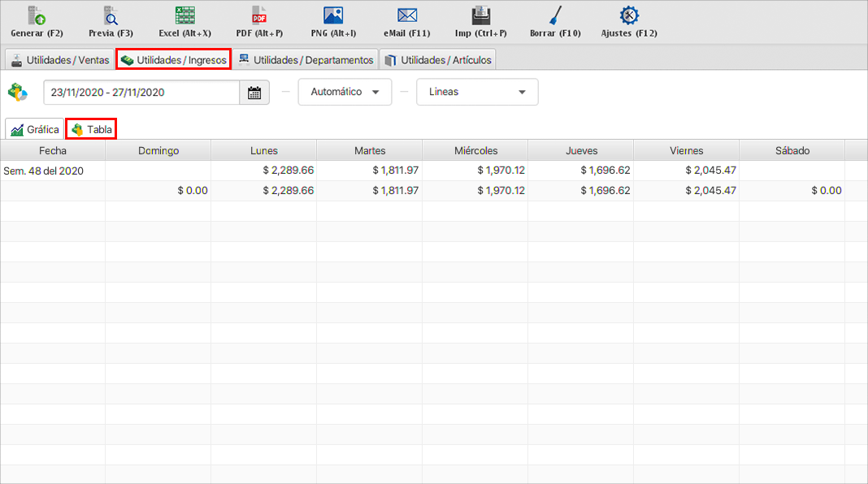Export report as PDF
The width and height of the screenshot is (868, 484).
[259, 16]
